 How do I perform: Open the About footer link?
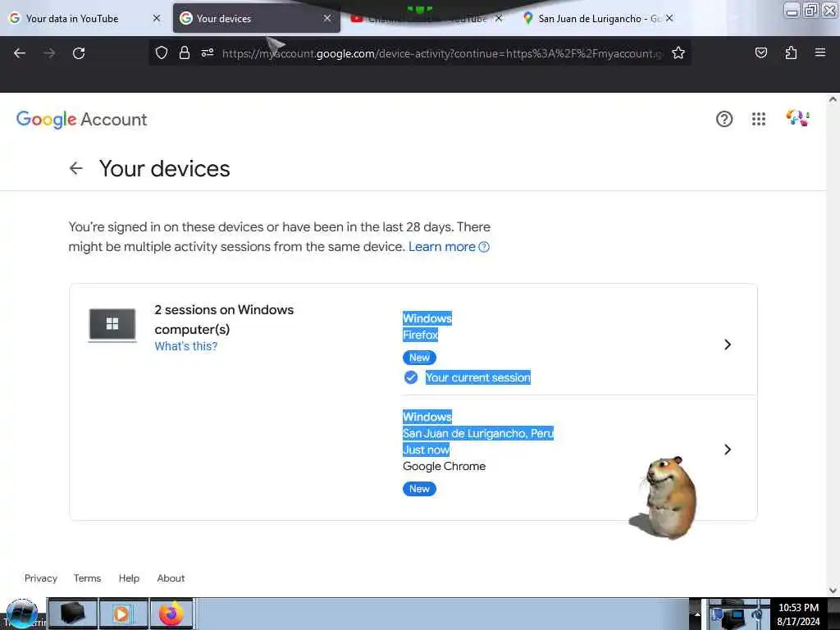click(171, 578)
